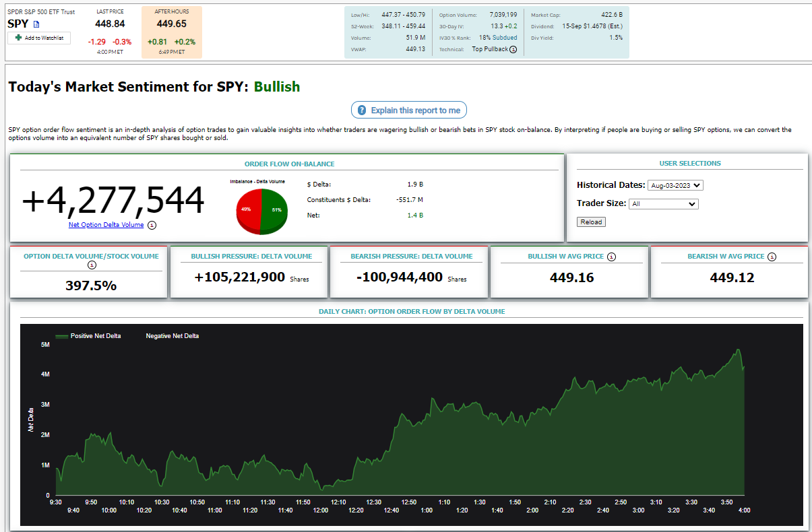Click the last price 448.84
The width and height of the screenshot is (812, 532).
click(x=110, y=24)
